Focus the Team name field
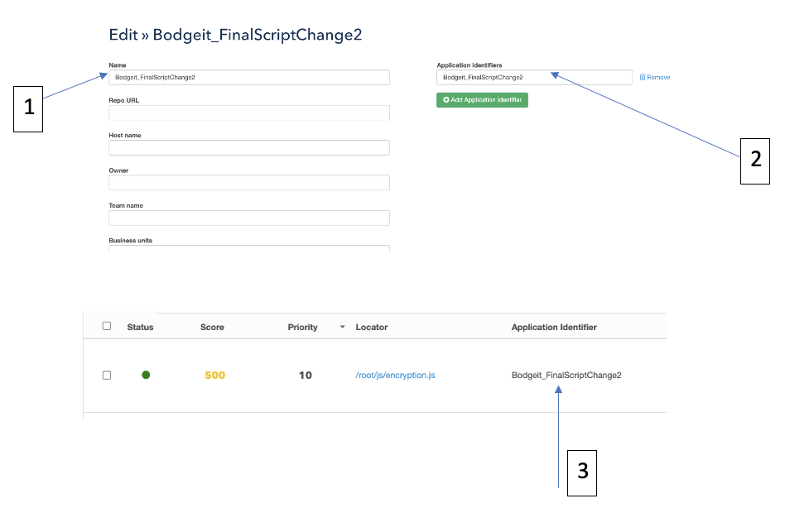This screenshot has height=532, width=785. point(248,218)
